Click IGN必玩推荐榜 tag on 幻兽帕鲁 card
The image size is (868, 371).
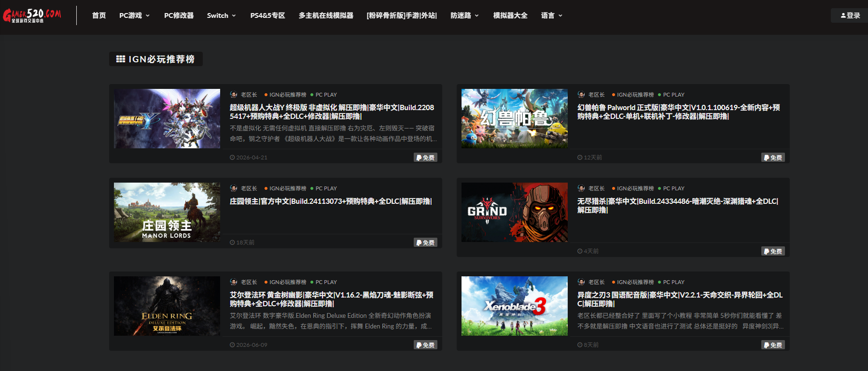click(x=633, y=95)
